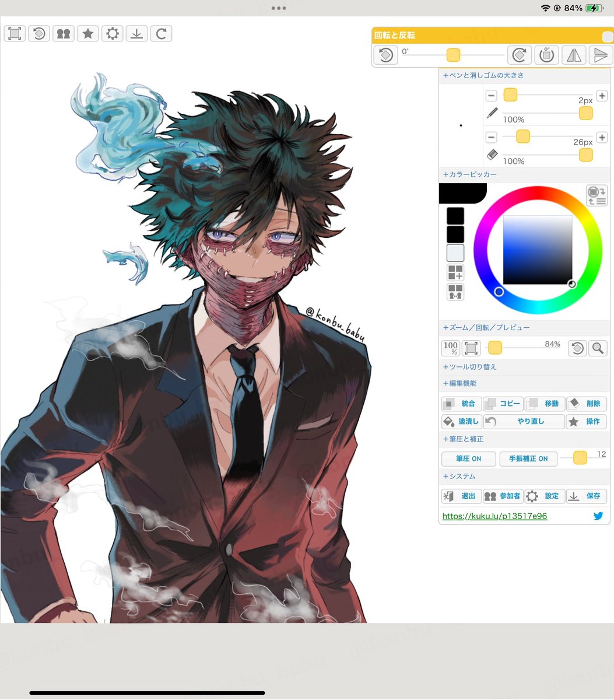Viewport: 614px width, 700px height.
Task: Reset rotation to zero degrees icon
Action: coord(546,55)
